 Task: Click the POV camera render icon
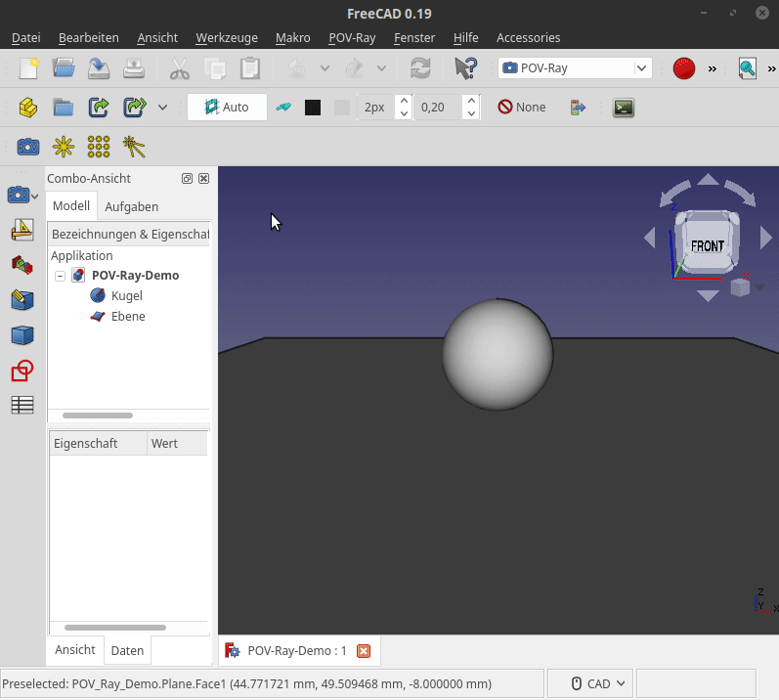point(27,147)
